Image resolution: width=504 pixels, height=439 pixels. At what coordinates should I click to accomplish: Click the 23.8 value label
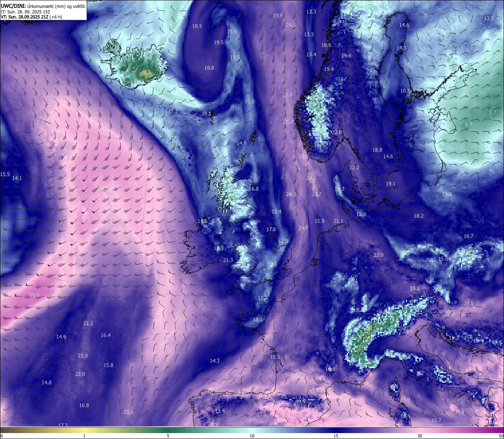pos(415,288)
